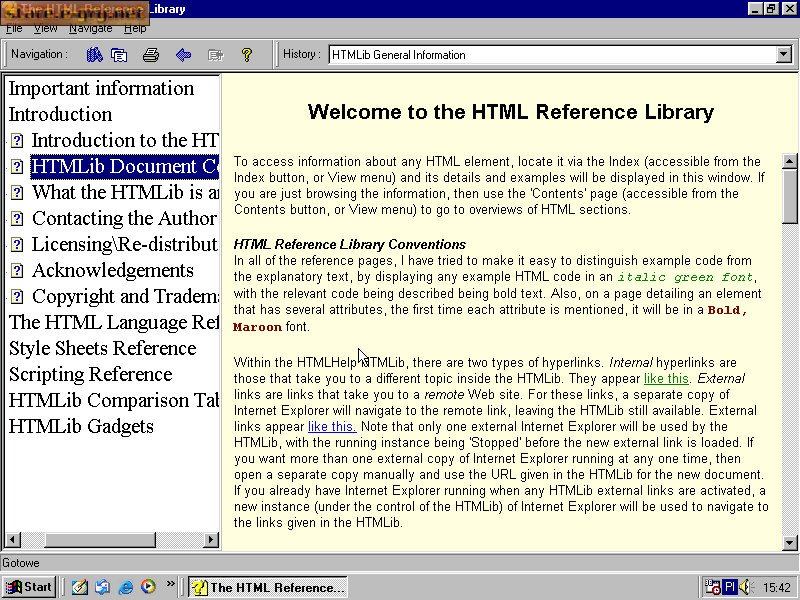Open Licensing\Re-distribut topic

click(x=125, y=244)
